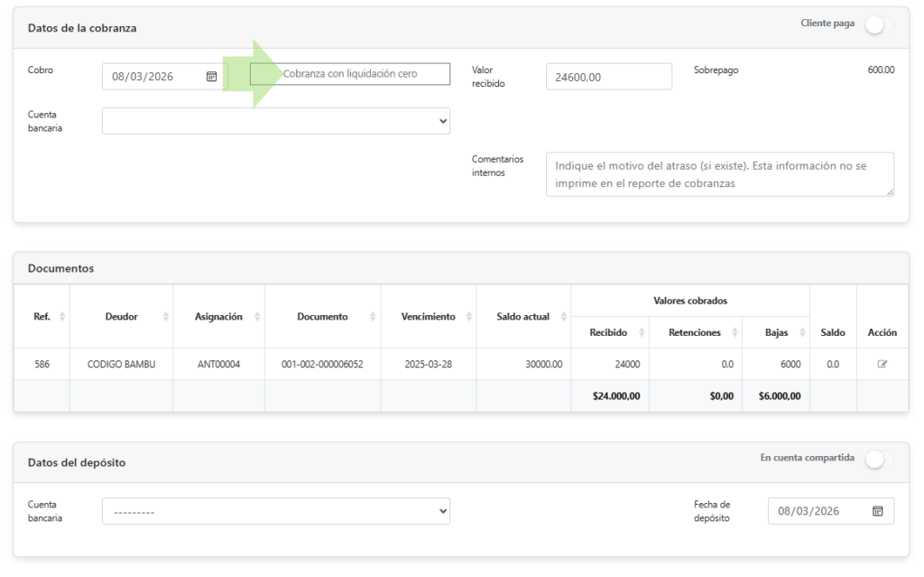Open the Cobro date calendar picker icon
This screenshot has width=924, height=577.
(x=211, y=77)
